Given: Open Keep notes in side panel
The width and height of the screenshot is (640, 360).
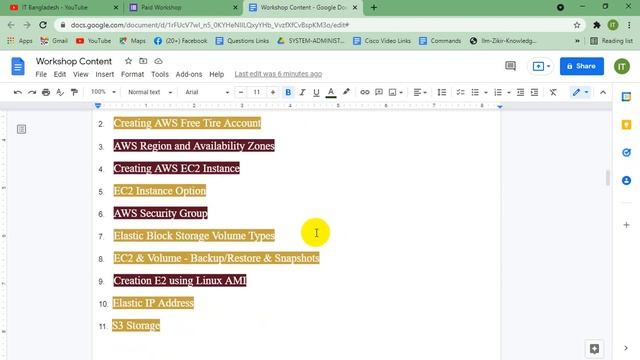Looking at the screenshot, I should [x=626, y=124].
